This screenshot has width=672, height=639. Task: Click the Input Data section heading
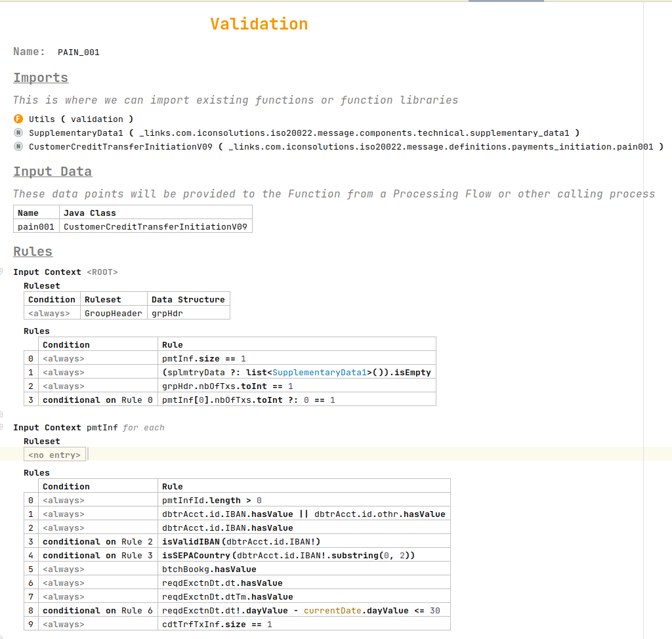coord(52,171)
